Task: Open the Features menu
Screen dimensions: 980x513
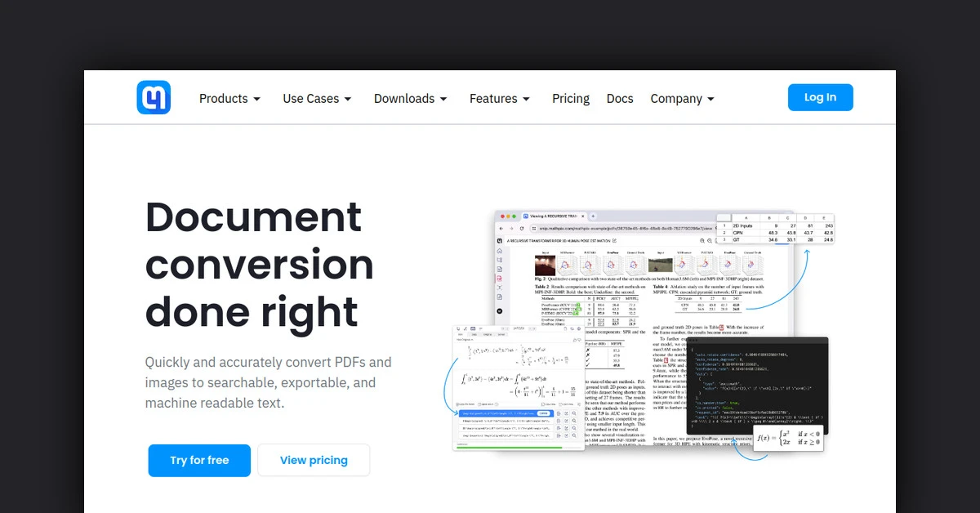Action: (x=499, y=99)
